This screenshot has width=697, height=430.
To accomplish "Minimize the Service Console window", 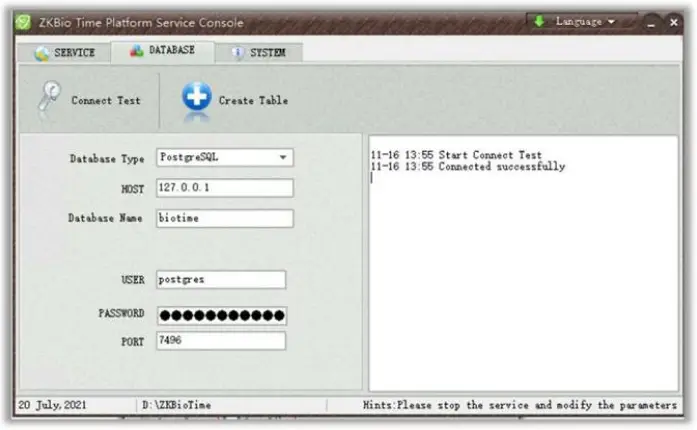I will (651, 22).
